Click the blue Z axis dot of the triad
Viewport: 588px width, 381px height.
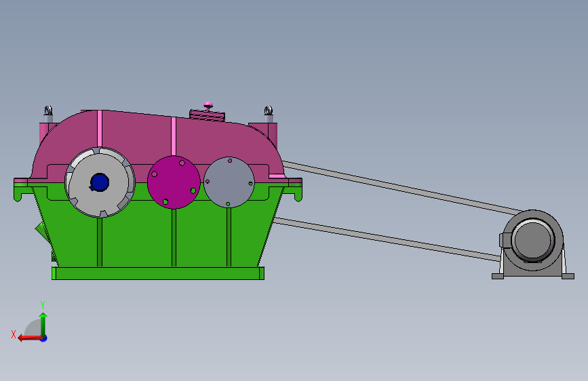pyautogui.click(x=44, y=338)
